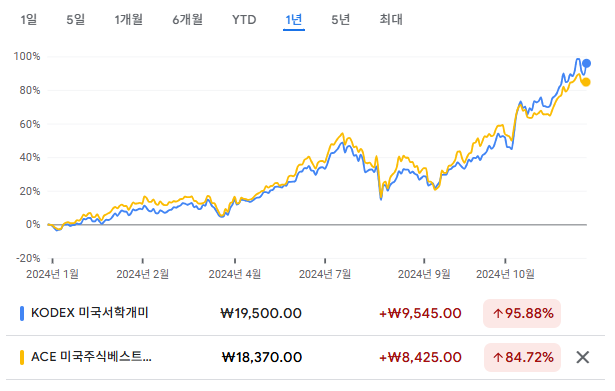Select the 1일 time range tab
Viewport: 615px width, 391px height.
29,19
